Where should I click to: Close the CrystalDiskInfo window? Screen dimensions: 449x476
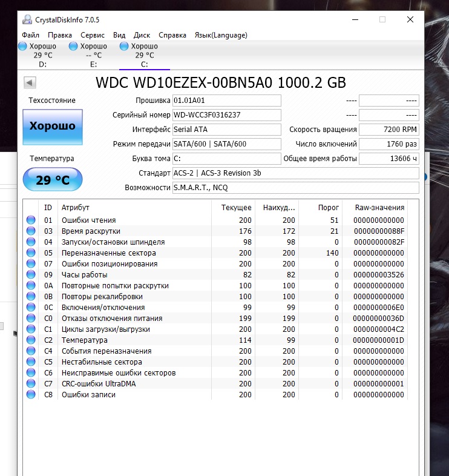click(x=410, y=20)
